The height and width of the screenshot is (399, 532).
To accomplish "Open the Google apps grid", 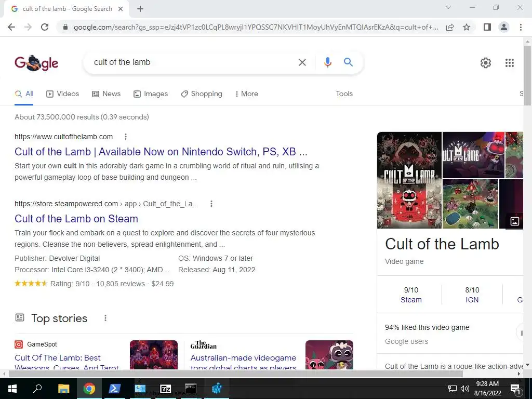I will (509, 63).
